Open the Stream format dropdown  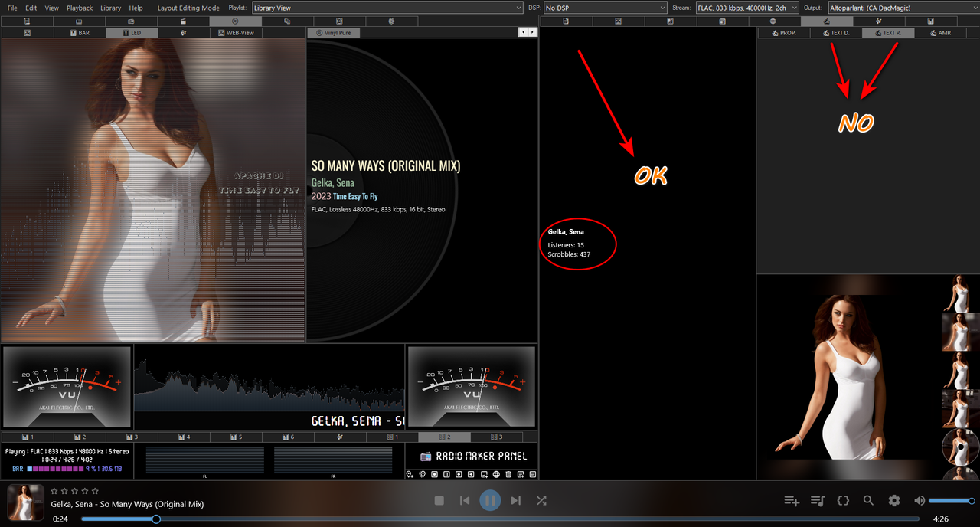click(x=747, y=8)
